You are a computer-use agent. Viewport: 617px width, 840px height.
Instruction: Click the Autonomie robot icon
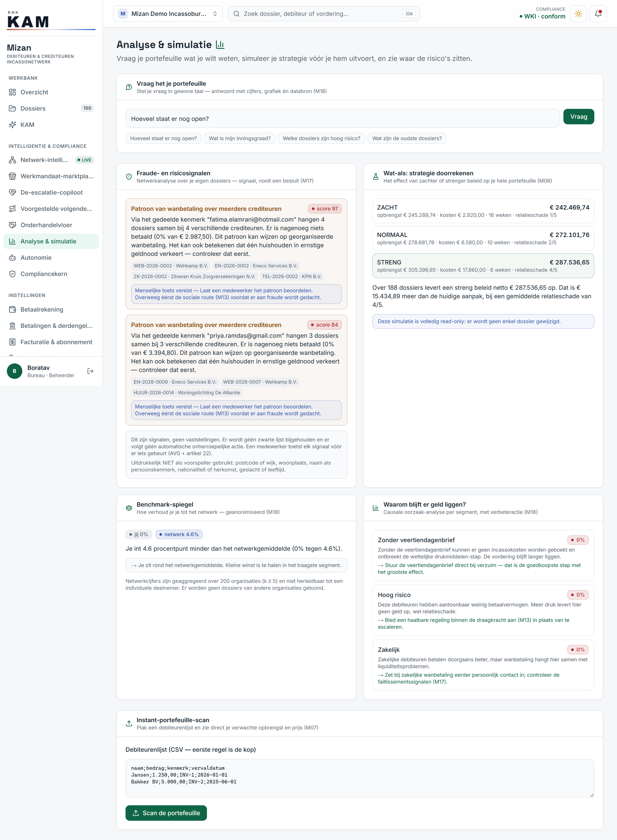[12, 258]
